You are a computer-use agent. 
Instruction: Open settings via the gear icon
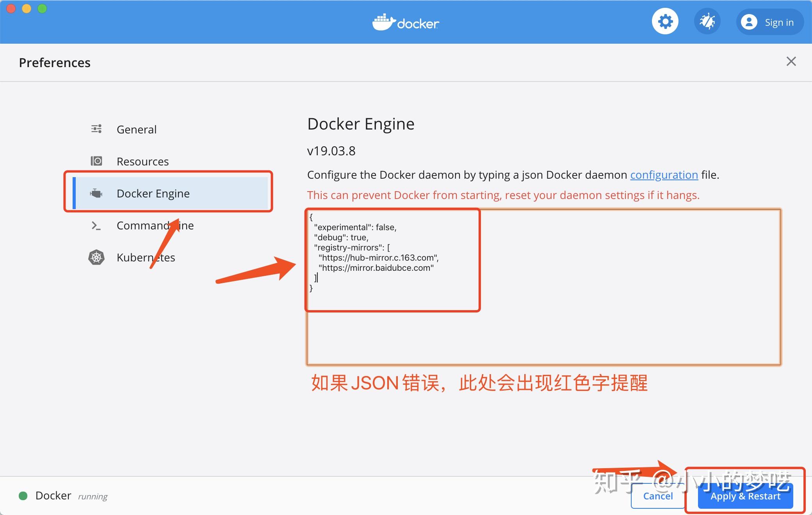click(665, 21)
